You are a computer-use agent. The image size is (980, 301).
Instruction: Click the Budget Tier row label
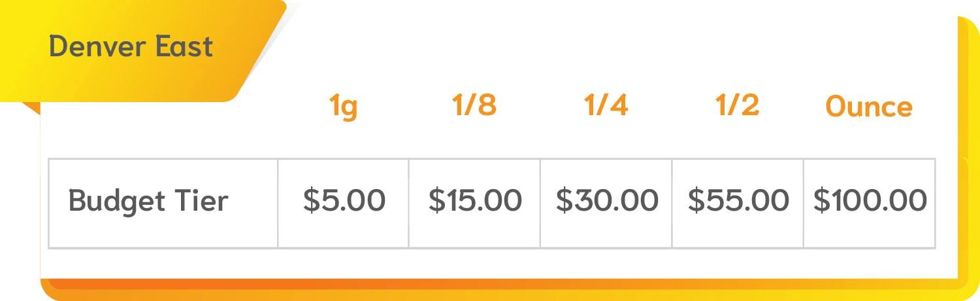148,200
